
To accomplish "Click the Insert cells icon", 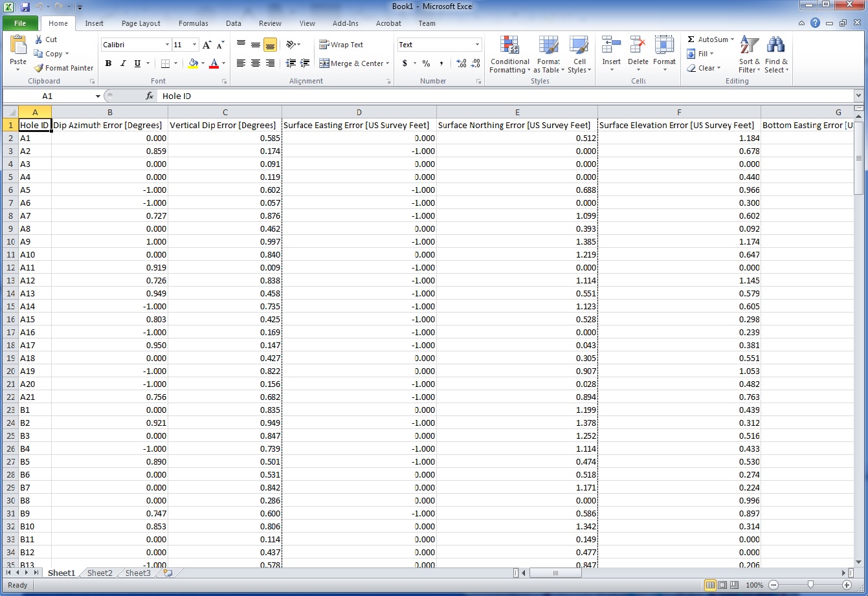I will 611,45.
